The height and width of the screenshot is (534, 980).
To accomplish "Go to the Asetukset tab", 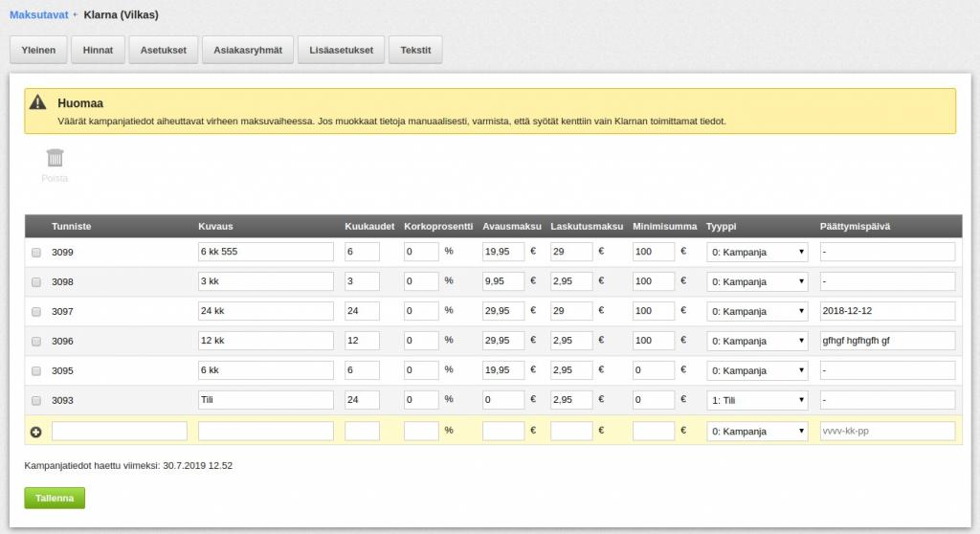I will point(163,50).
